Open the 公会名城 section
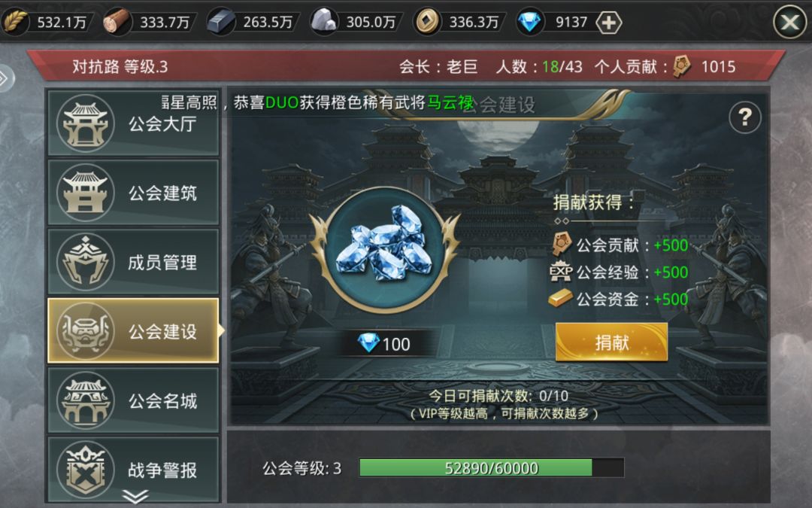The width and height of the screenshot is (812, 508). coord(133,400)
